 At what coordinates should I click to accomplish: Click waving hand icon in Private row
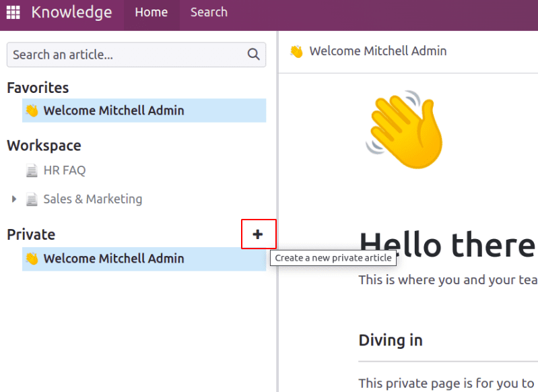[32, 259]
